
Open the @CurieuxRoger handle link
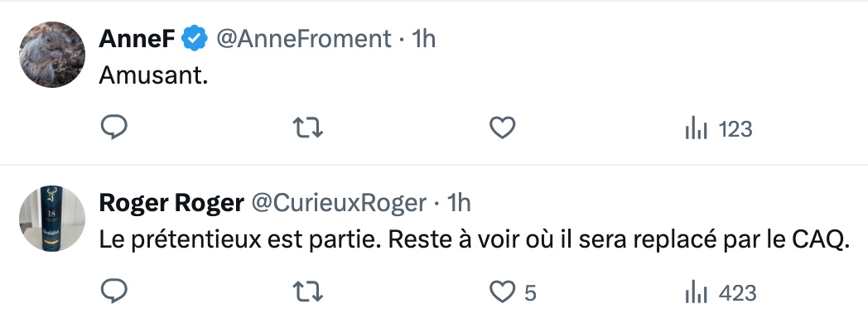(x=339, y=203)
